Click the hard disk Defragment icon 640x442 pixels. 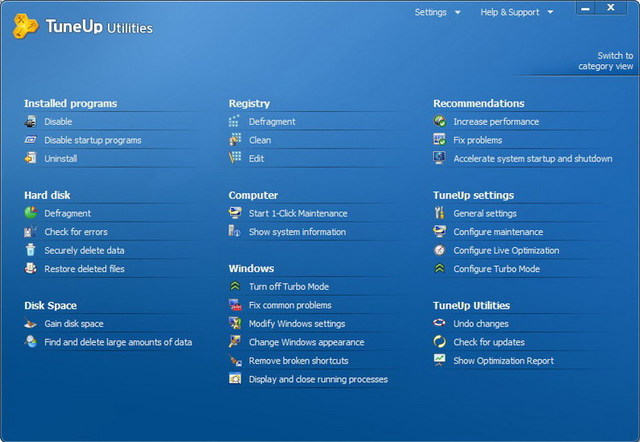(x=31, y=213)
